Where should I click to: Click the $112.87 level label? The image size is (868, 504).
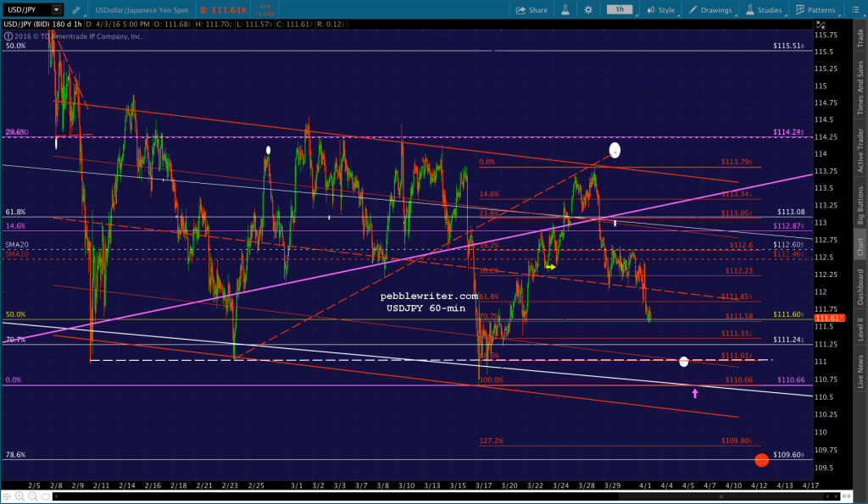[x=788, y=225]
